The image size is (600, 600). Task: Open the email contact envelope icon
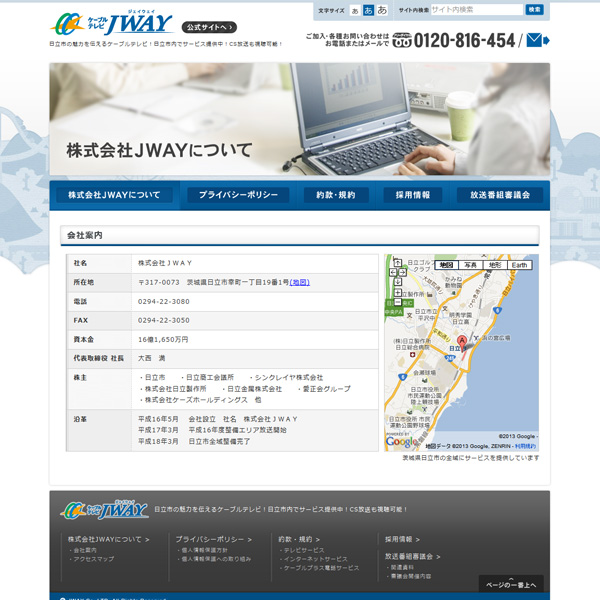pyautogui.click(x=538, y=40)
